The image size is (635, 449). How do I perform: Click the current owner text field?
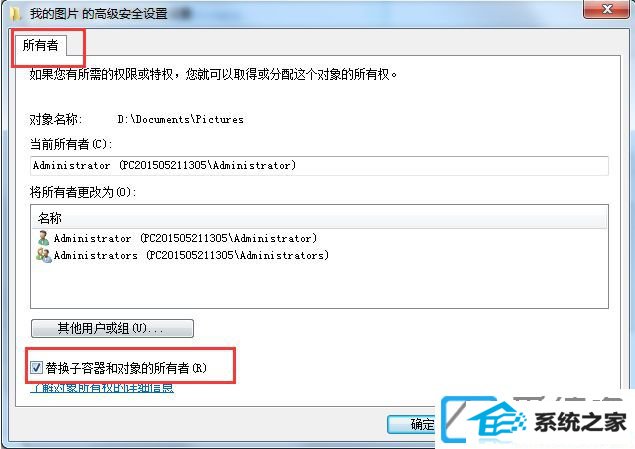tap(319, 166)
